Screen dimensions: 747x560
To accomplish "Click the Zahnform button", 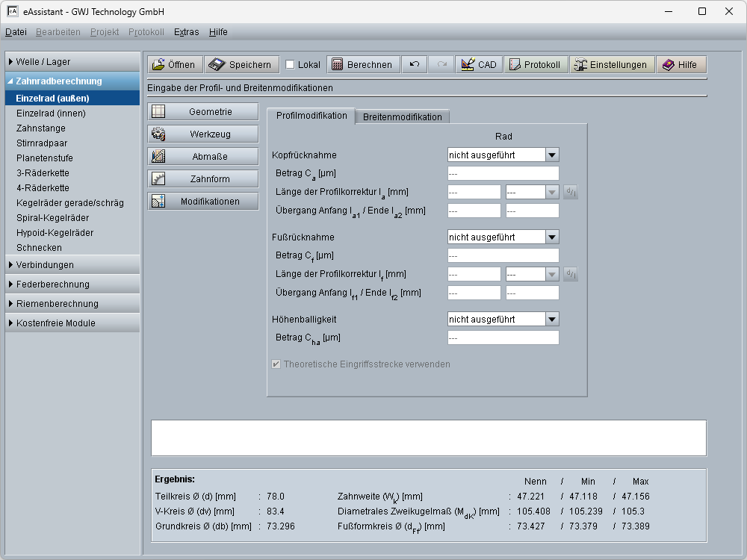I will (x=203, y=179).
